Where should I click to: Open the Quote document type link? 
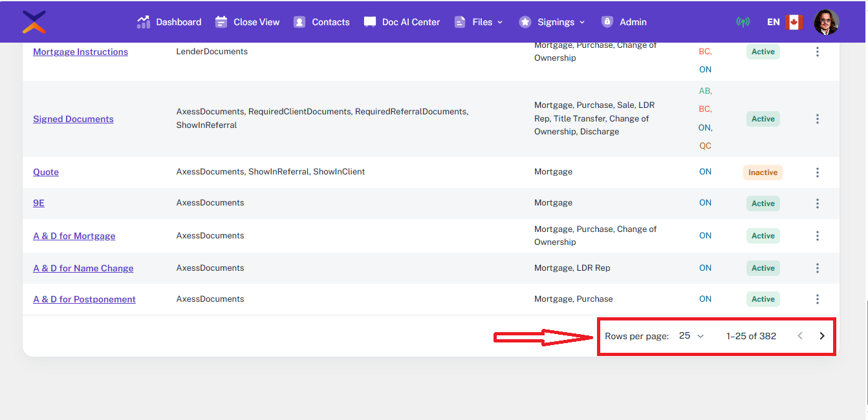click(x=46, y=172)
